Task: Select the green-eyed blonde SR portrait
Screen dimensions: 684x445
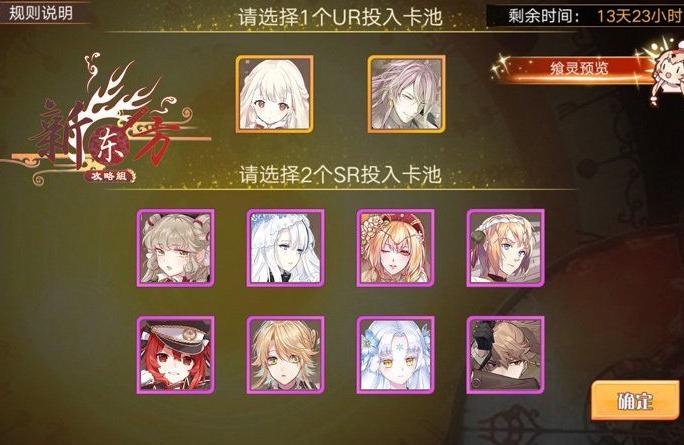Action: point(286,355)
